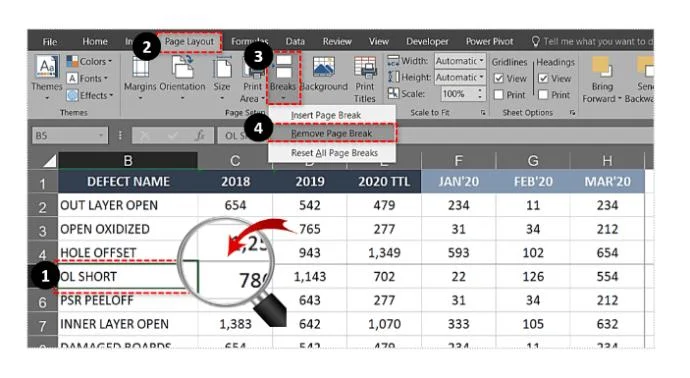The height and width of the screenshot is (378, 690).
Task: Click the DEFECT NAME header cell
Action: [x=128, y=182]
